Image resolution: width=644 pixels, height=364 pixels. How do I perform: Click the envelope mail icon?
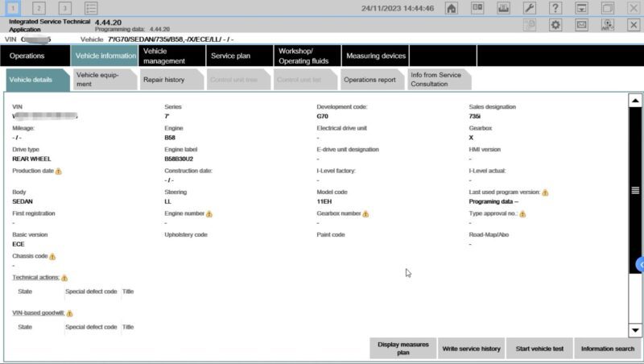pyautogui.click(x=581, y=25)
